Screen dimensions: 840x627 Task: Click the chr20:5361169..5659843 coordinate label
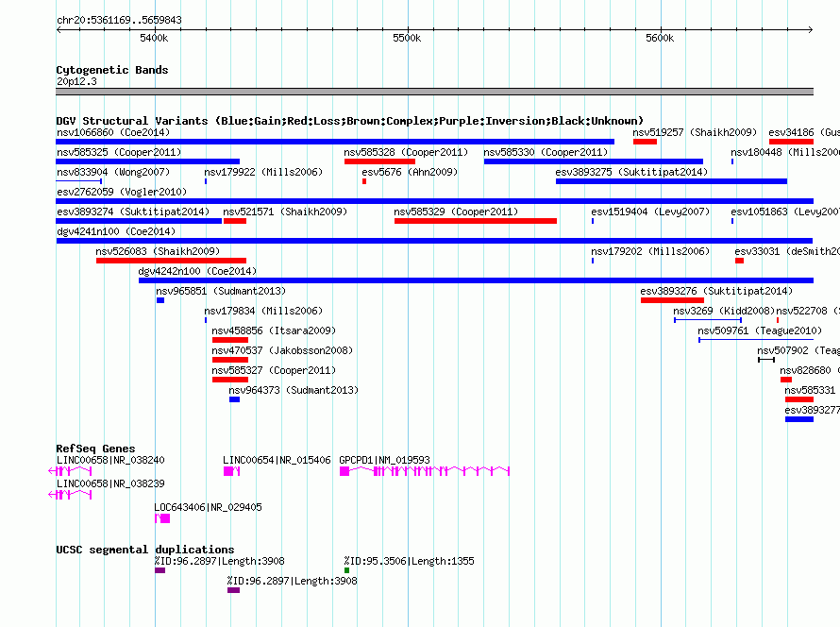point(119,20)
